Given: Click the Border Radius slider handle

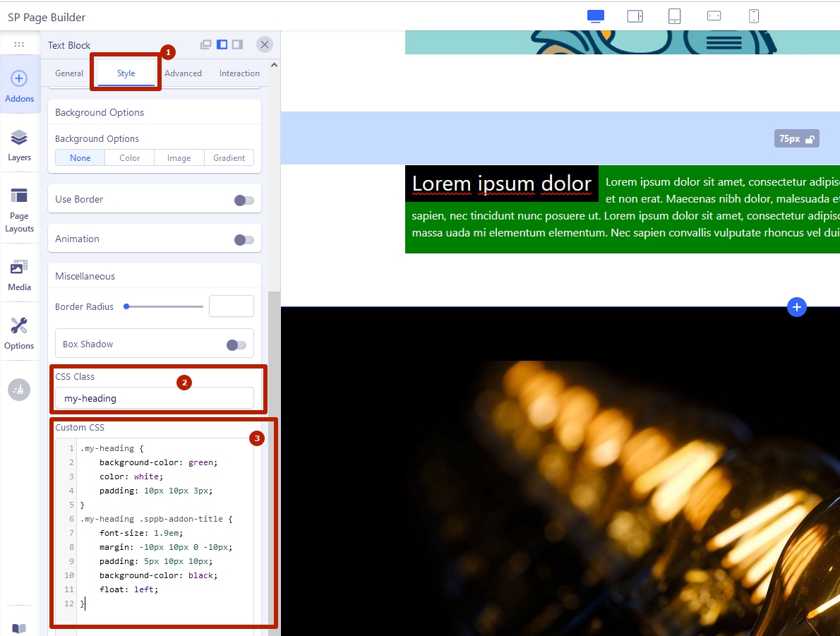Looking at the screenshot, I should click(x=126, y=306).
